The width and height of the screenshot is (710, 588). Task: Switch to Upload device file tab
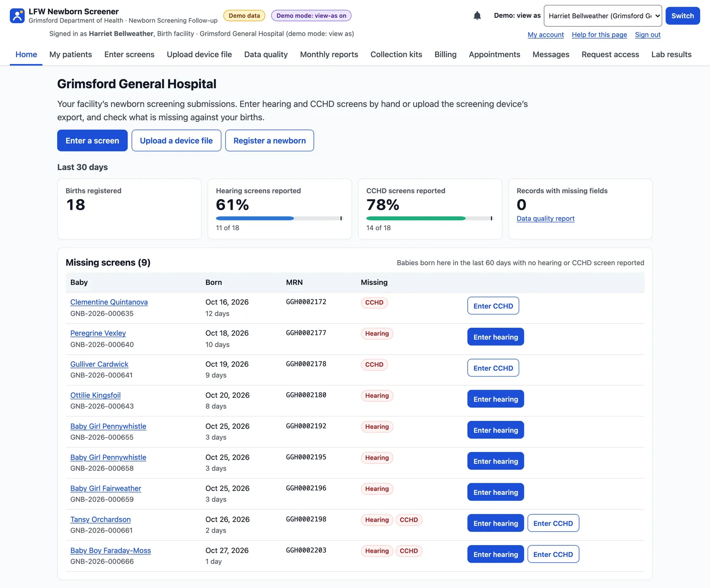(199, 55)
